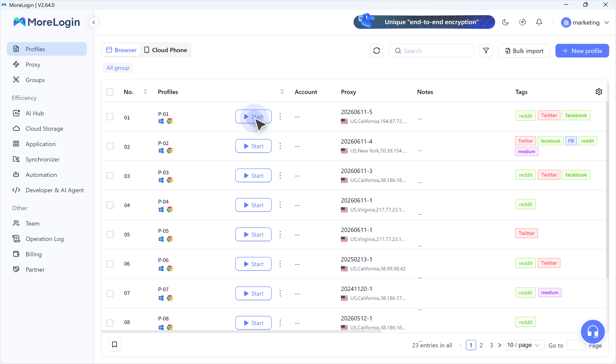Viewport: 616px width, 364px height.
Task: Check the box for profile 07
Action: tap(110, 294)
